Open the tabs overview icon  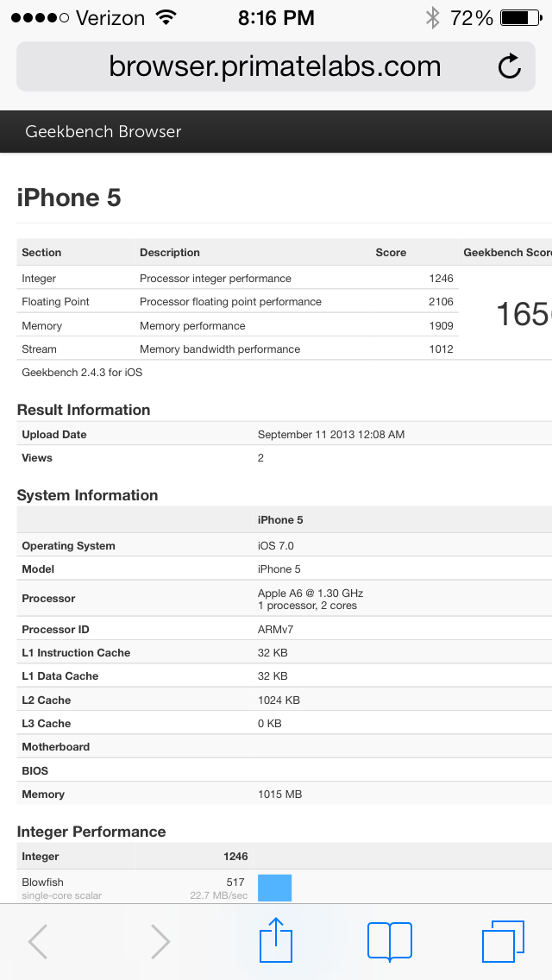[x=503, y=941]
